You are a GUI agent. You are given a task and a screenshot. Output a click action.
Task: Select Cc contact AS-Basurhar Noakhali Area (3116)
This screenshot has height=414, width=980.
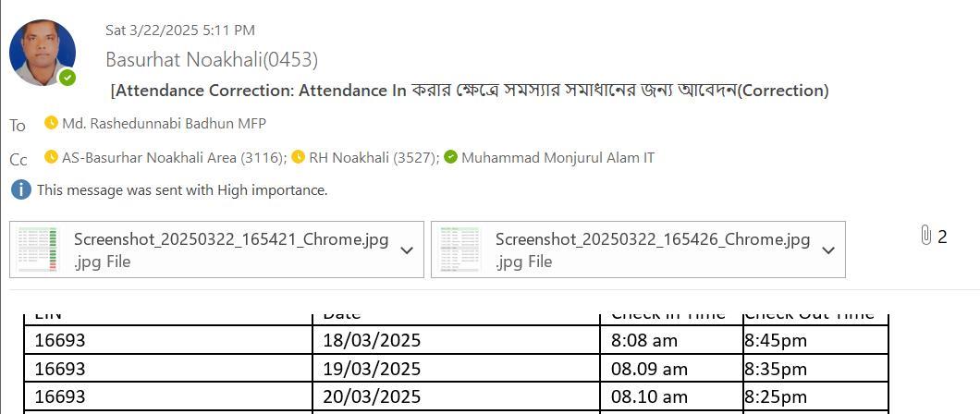coord(175,158)
